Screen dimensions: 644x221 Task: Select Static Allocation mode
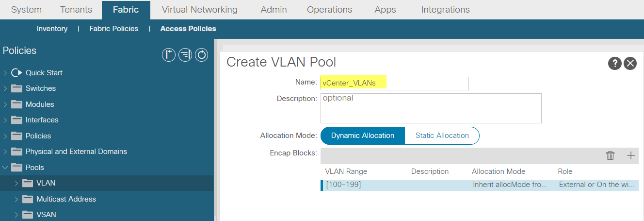point(442,136)
